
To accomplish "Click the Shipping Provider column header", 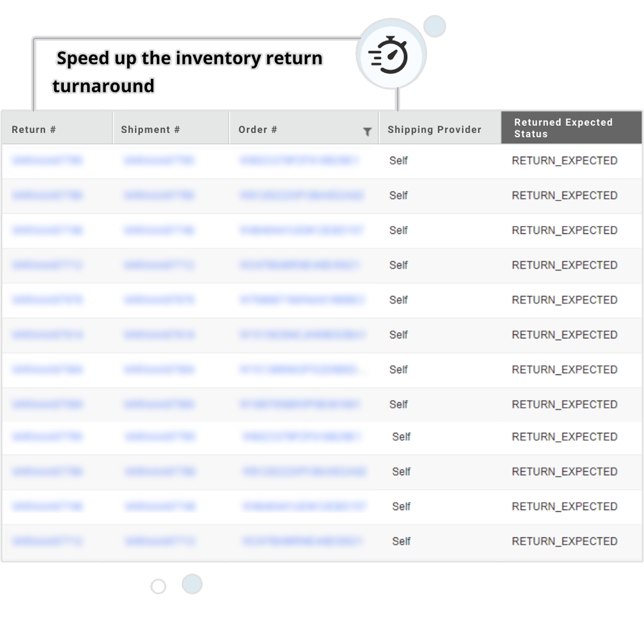I will point(440,128).
